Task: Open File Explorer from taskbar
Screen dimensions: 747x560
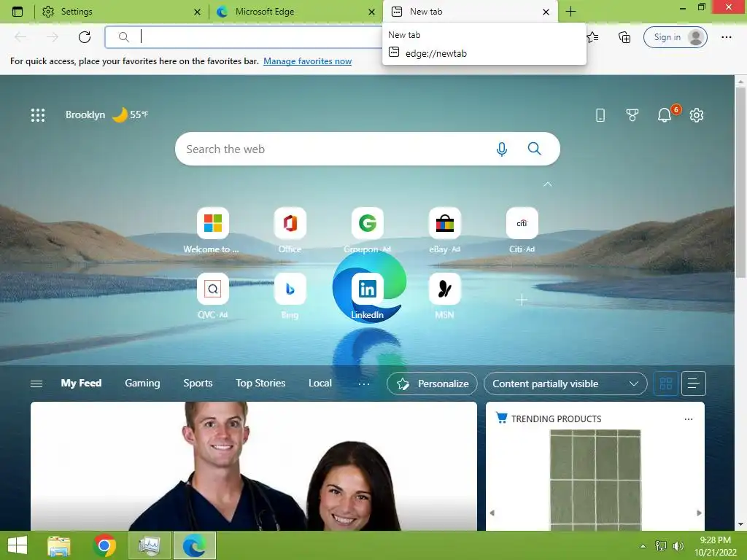Action: [x=59, y=545]
